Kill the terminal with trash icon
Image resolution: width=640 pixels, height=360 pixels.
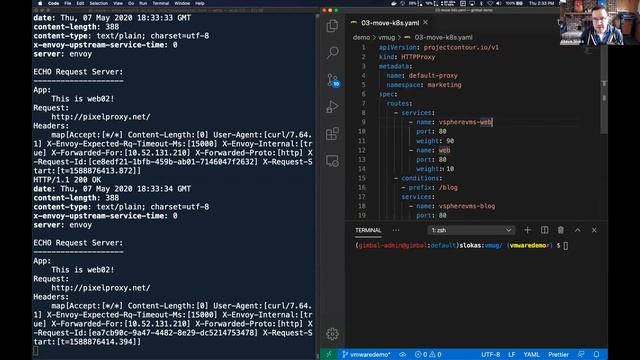tap(561, 230)
